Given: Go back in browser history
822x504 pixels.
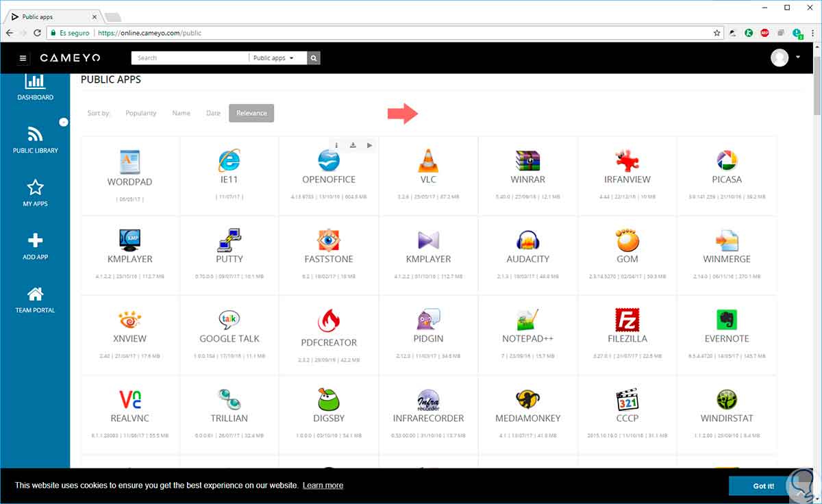Looking at the screenshot, I should point(10,32).
